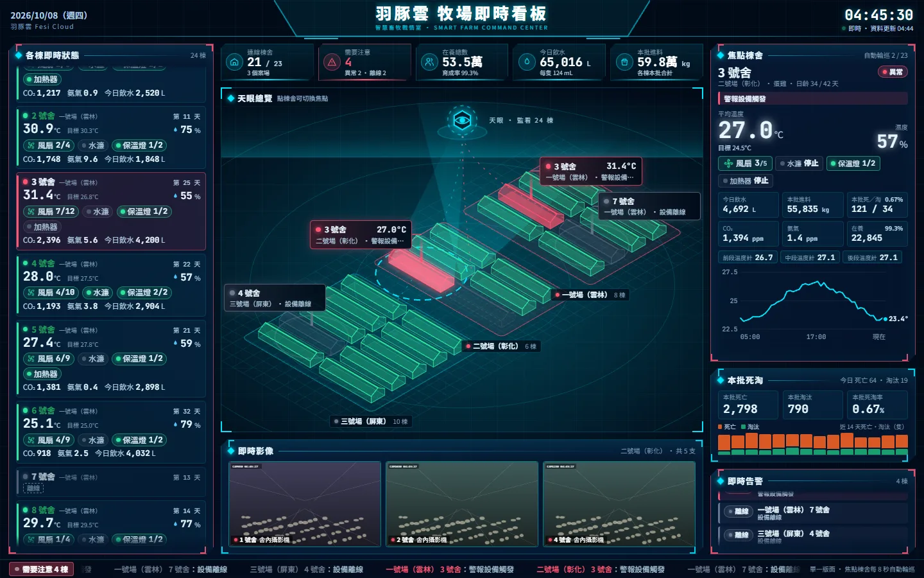Toggle focus panel 水濂 停止 chip
Image resolution: width=924 pixels, height=578 pixels.
coord(799,163)
